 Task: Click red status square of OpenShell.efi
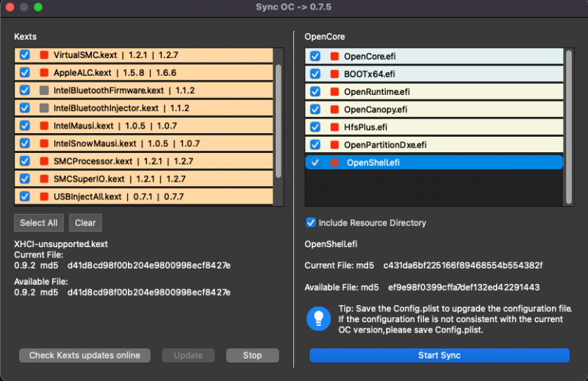(x=334, y=163)
